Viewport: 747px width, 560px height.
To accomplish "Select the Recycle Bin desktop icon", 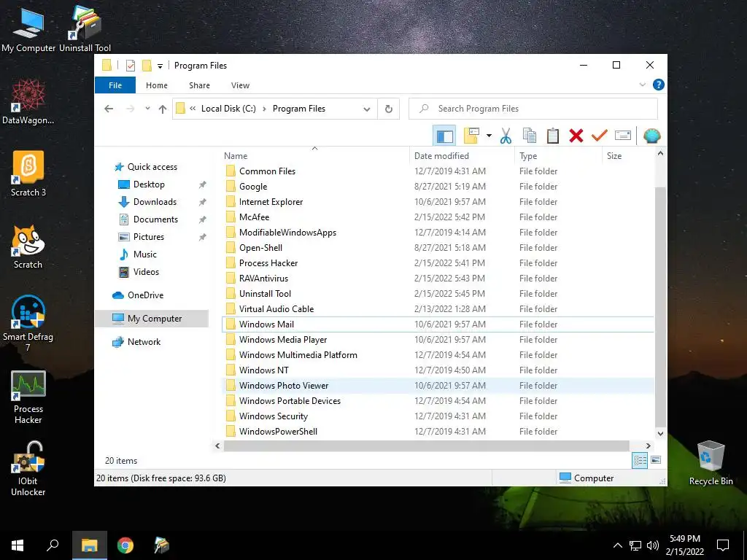I will coord(711,463).
